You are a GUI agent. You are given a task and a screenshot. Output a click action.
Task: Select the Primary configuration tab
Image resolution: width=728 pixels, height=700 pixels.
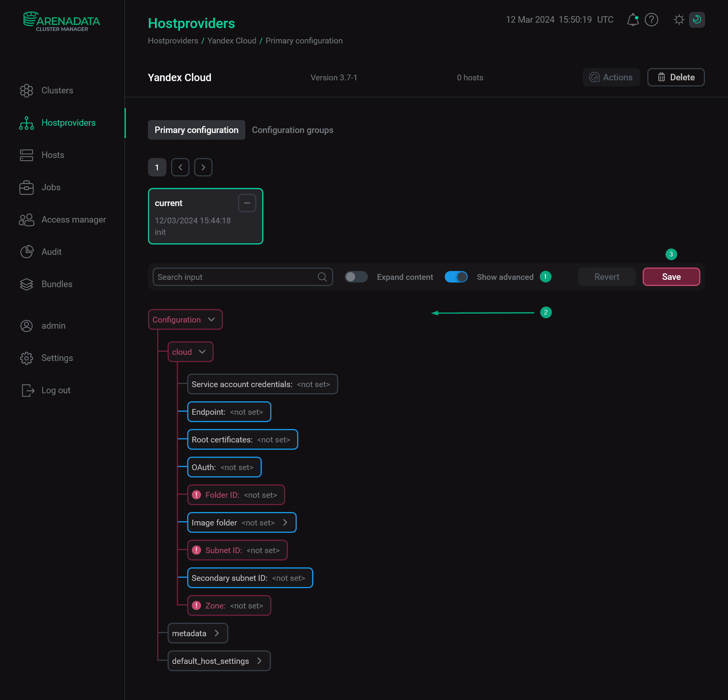(196, 130)
